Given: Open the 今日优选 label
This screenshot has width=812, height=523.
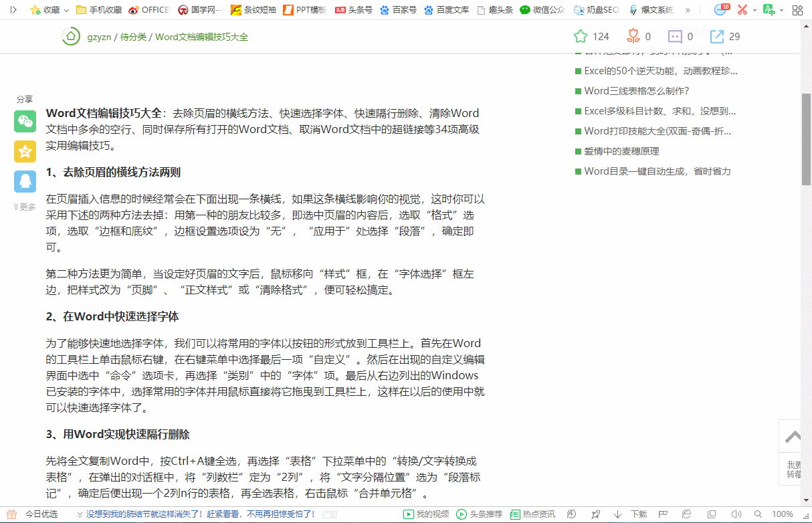Looking at the screenshot, I should 41,514.
